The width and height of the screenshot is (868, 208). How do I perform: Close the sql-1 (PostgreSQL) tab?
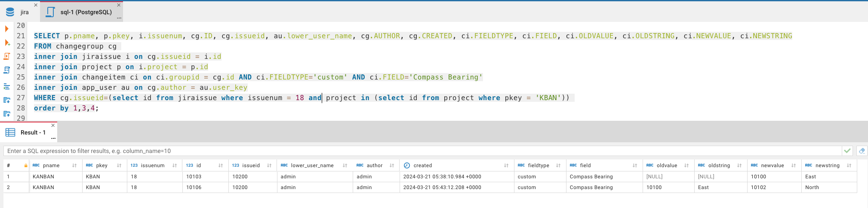119,5
